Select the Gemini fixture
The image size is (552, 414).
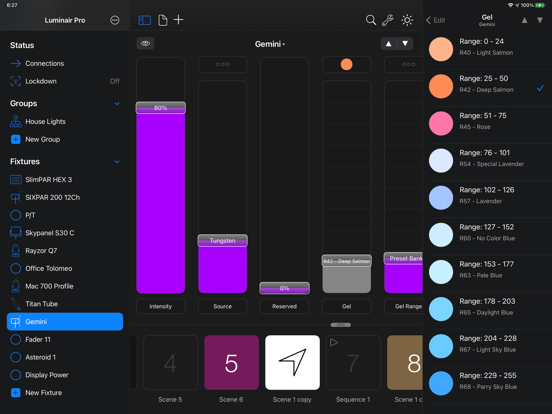point(65,321)
